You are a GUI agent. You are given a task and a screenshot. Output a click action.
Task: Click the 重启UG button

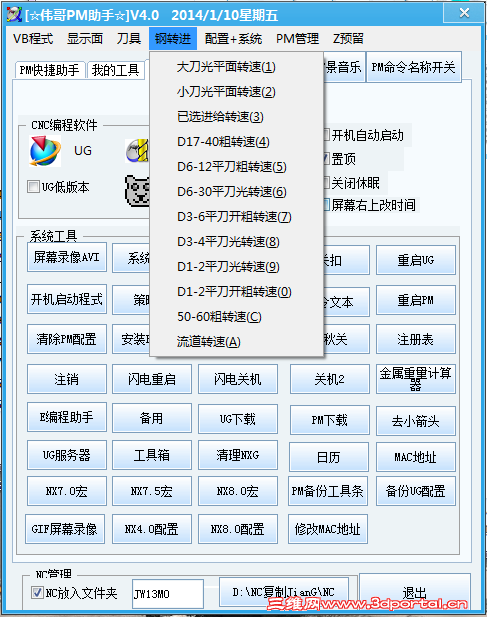(416, 260)
